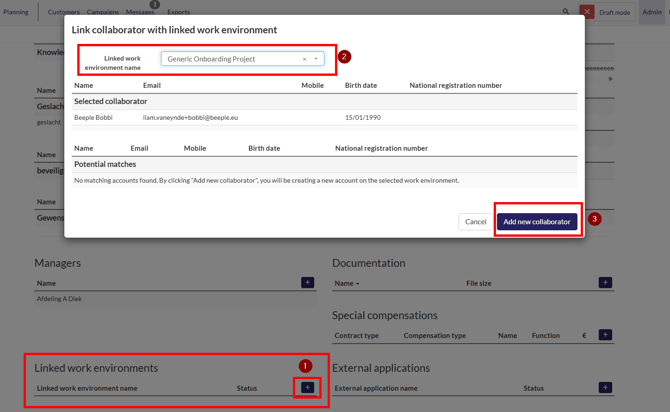Clear the Generic Onboarding Project selection
Viewport: 670px width, 412px height.
[305, 59]
